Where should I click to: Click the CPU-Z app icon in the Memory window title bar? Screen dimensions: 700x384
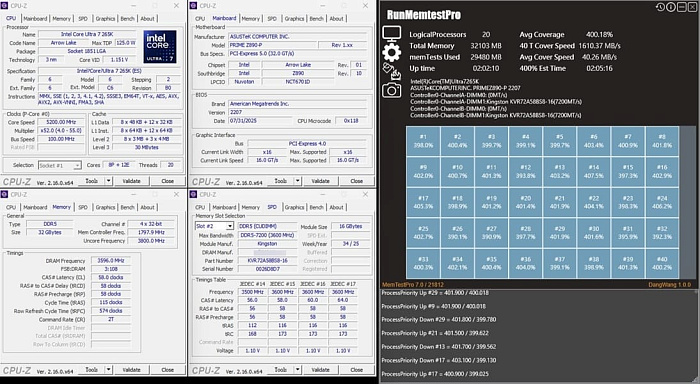5,194
